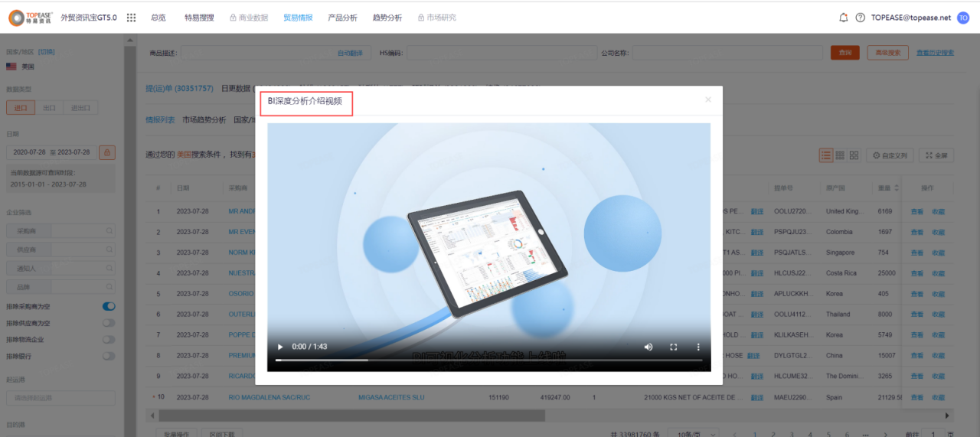This screenshot has width=980, height=437.
Task: Click 切换 to change country
Action: point(47,52)
